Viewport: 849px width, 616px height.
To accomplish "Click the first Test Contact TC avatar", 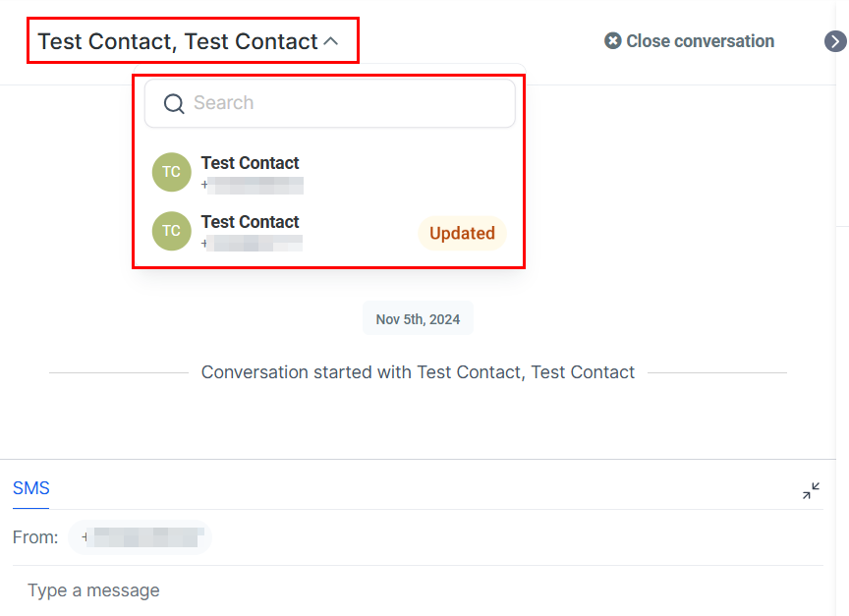I will tap(171, 172).
